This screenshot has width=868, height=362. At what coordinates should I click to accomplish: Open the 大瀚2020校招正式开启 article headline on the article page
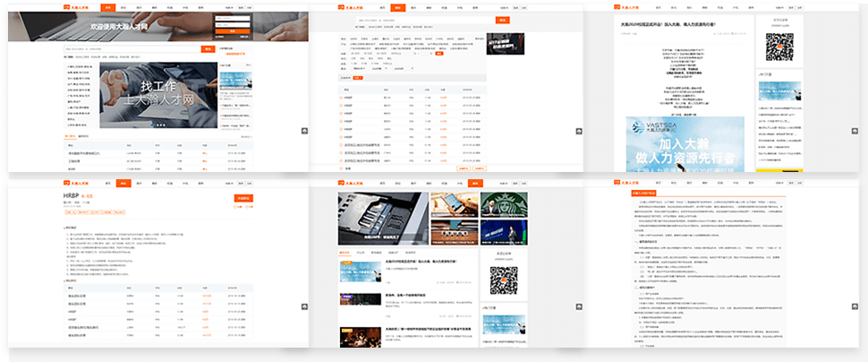click(668, 25)
